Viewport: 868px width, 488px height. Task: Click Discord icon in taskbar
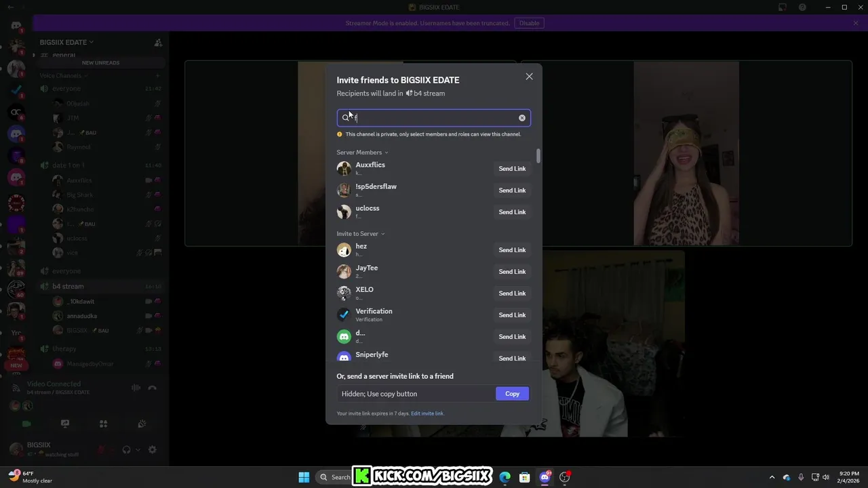545,477
